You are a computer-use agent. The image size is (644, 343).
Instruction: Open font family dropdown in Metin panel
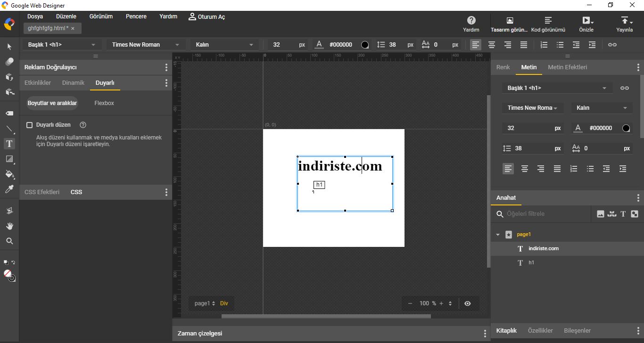(x=533, y=108)
